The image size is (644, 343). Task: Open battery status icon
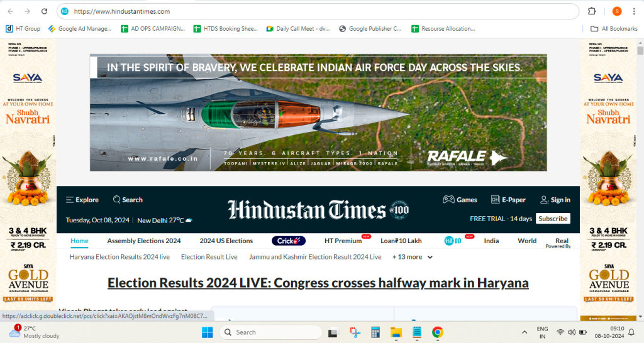(583, 332)
